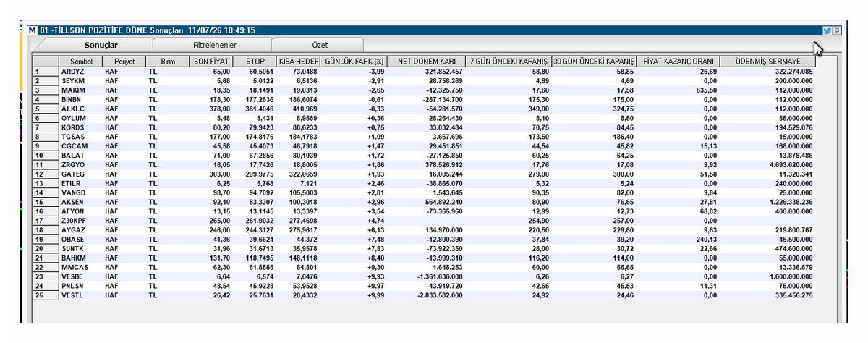Click the STOP column header

tap(255, 62)
